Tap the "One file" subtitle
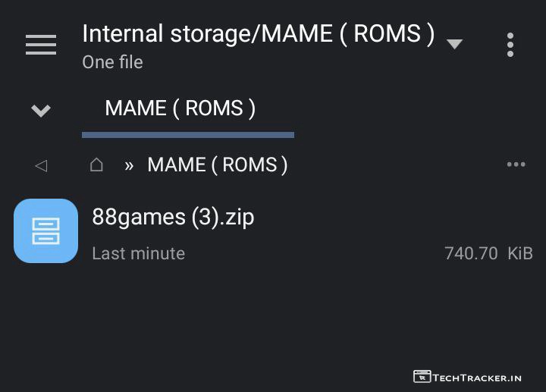This screenshot has height=392, width=546. click(x=112, y=62)
